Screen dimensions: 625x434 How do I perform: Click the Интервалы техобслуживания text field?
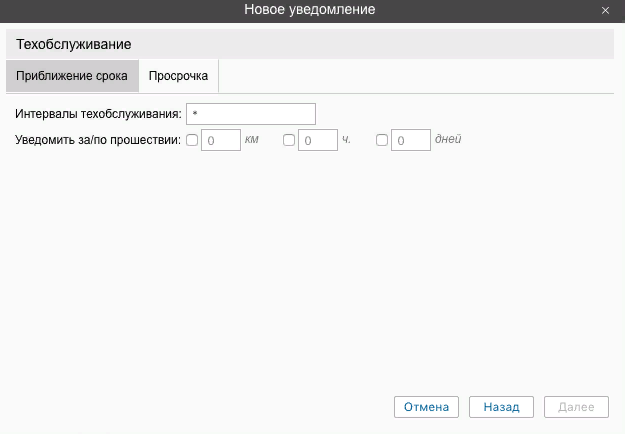pos(251,114)
